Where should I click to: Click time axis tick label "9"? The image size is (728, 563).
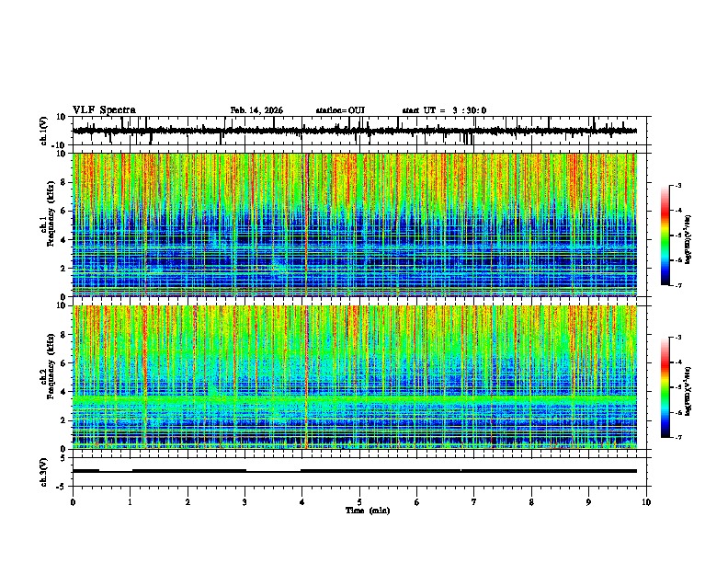point(588,502)
